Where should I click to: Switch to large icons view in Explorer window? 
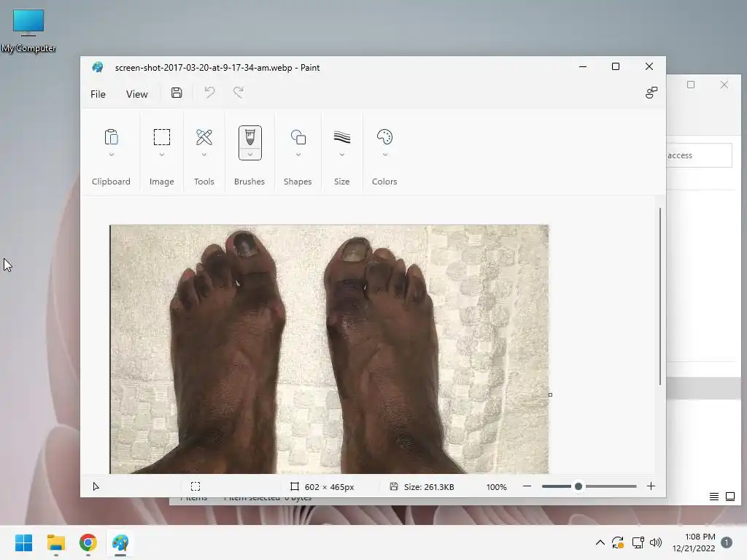(x=729, y=497)
